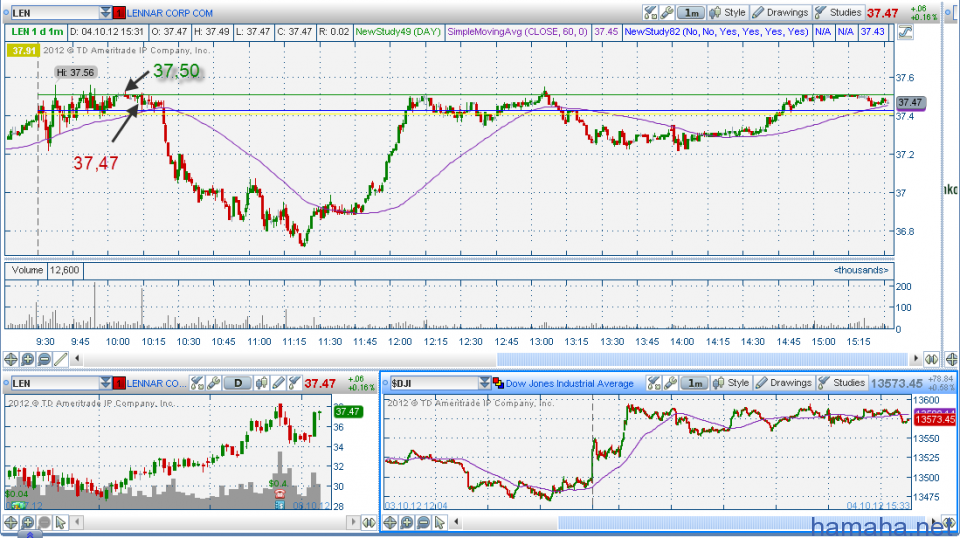Open the 1m timeframe selector on $DJI chart
Screen dimensions: 960x538
click(x=694, y=383)
